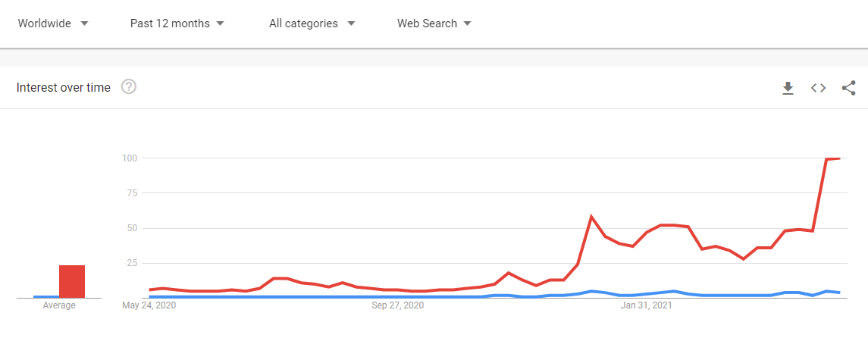The image size is (868, 363).
Task: Select the May 24, 2020 axis label
Action: click(149, 305)
